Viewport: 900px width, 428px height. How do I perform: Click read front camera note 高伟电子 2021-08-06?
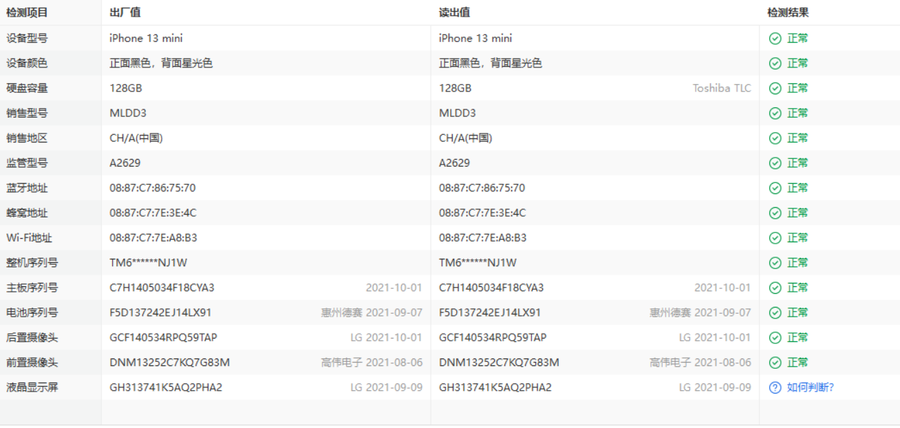tap(700, 363)
